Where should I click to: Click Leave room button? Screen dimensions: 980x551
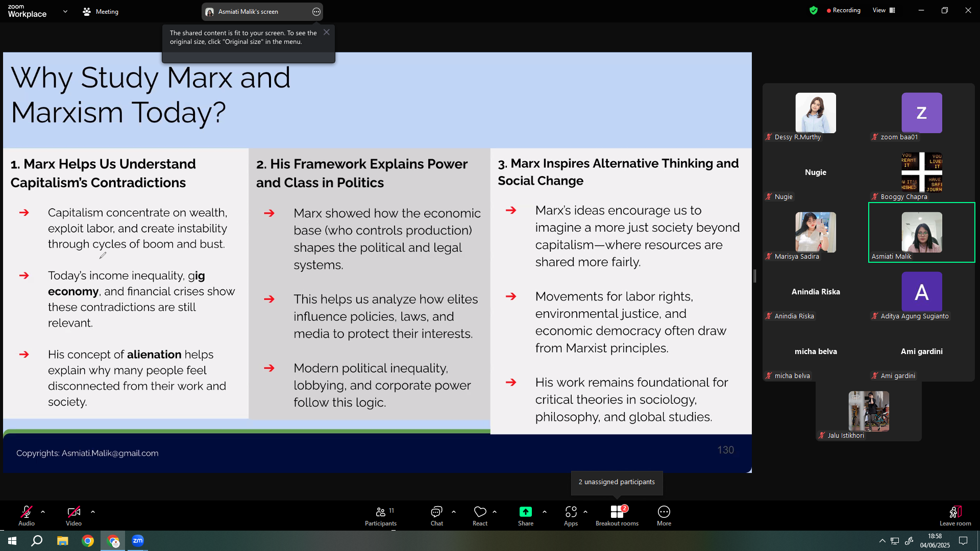pyautogui.click(x=955, y=515)
